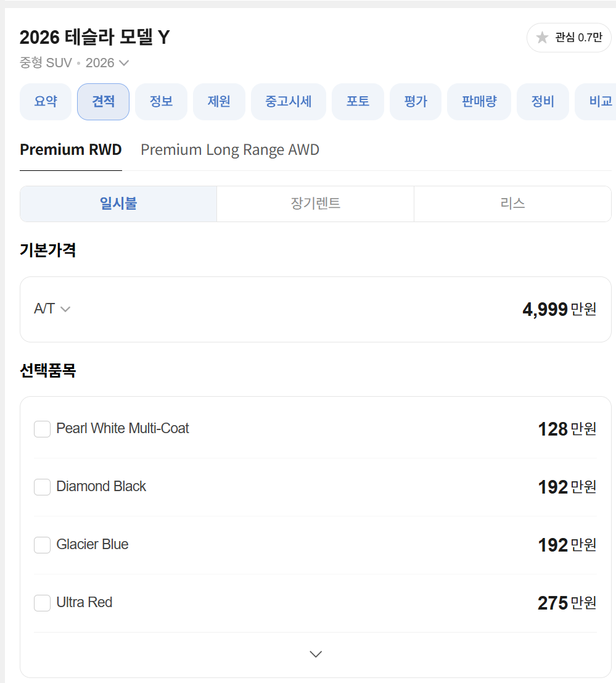The height and width of the screenshot is (683, 616).
Task: Check the Pearl White Multi-Coat option
Action: 42,428
